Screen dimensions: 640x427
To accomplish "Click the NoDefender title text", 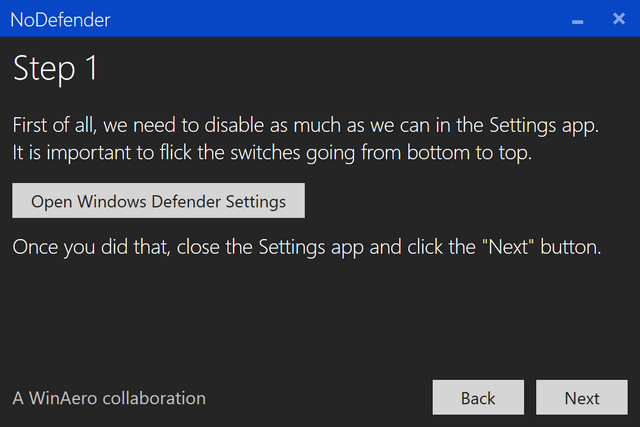I will click(x=60, y=20).
